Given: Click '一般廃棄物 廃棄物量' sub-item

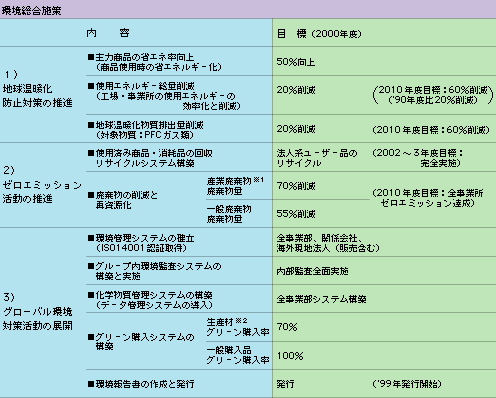Looking at the screenshot, I should pos(229,214).
